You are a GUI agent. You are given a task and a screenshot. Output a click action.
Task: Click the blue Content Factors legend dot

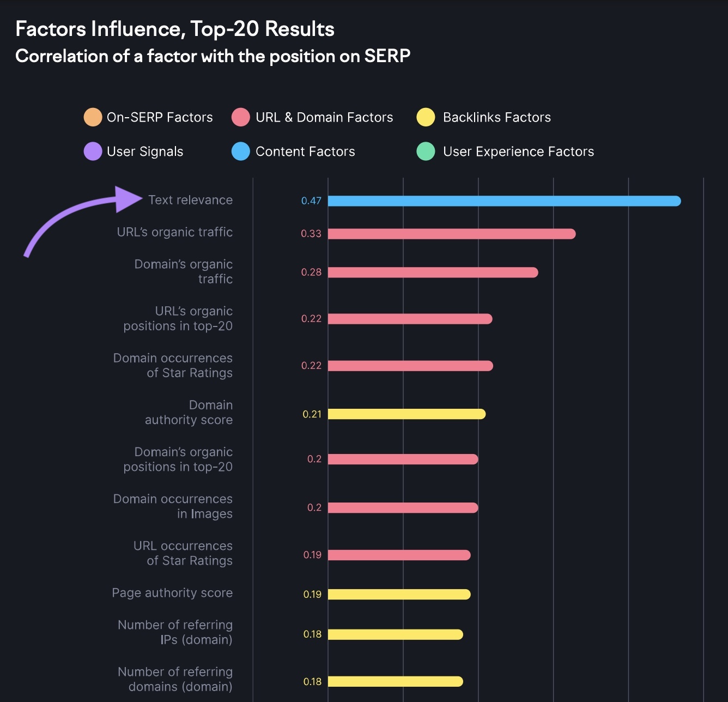240,152
